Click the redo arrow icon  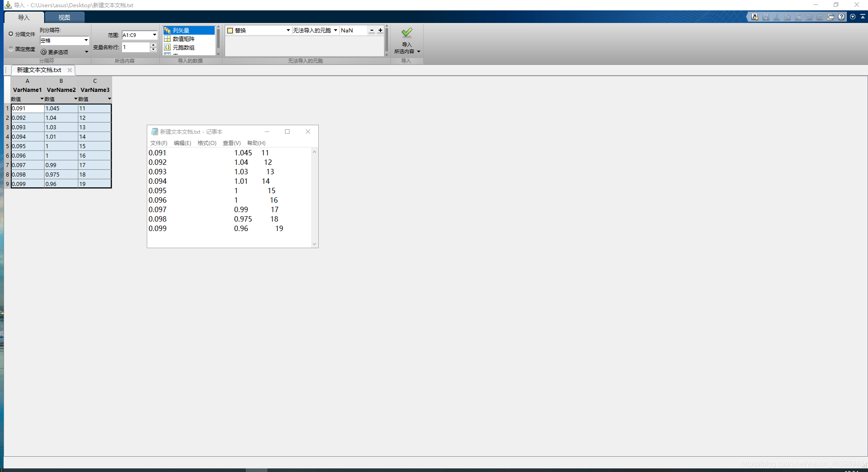[x=820, y=17]
